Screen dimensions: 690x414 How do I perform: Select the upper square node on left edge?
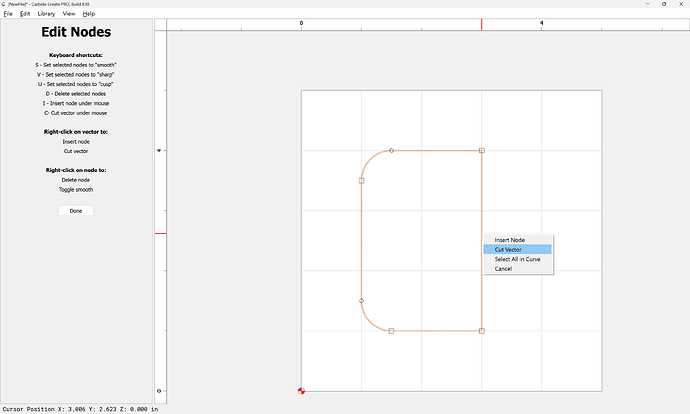pyautogui.click(x=361, y=181)
